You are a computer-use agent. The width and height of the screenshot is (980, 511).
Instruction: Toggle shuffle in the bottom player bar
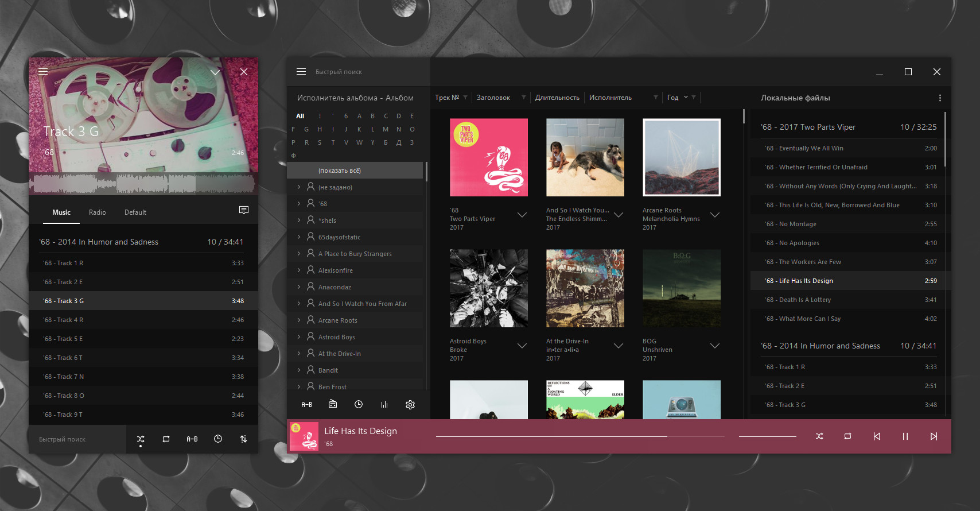(819, 436)
